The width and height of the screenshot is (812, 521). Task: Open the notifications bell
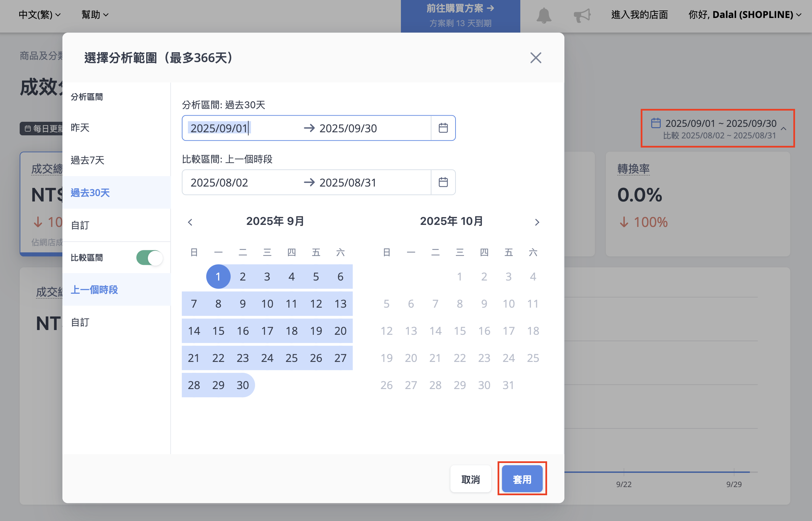[544, 15]
